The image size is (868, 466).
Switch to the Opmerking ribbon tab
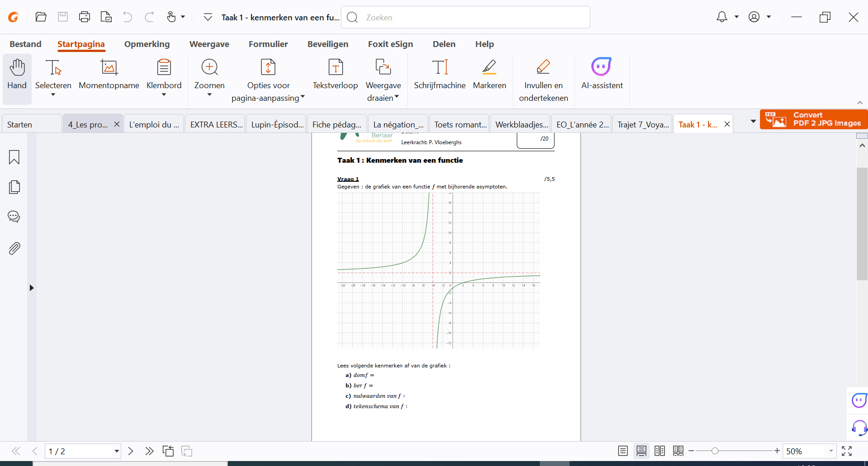point(147,44)
